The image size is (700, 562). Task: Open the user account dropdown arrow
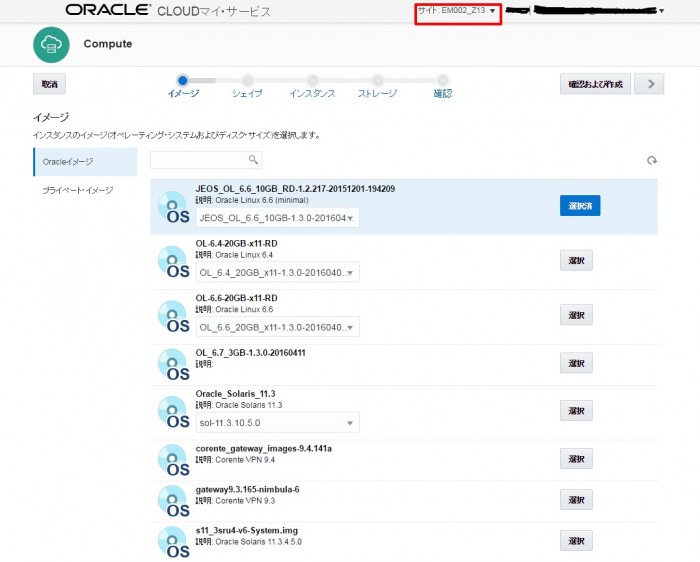(662, 11)
